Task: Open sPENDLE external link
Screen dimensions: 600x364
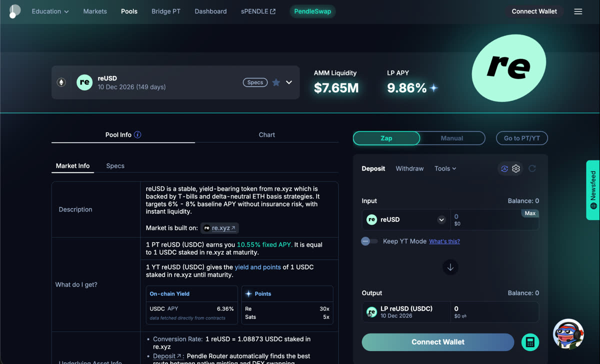Action: [x=258, y=11]
